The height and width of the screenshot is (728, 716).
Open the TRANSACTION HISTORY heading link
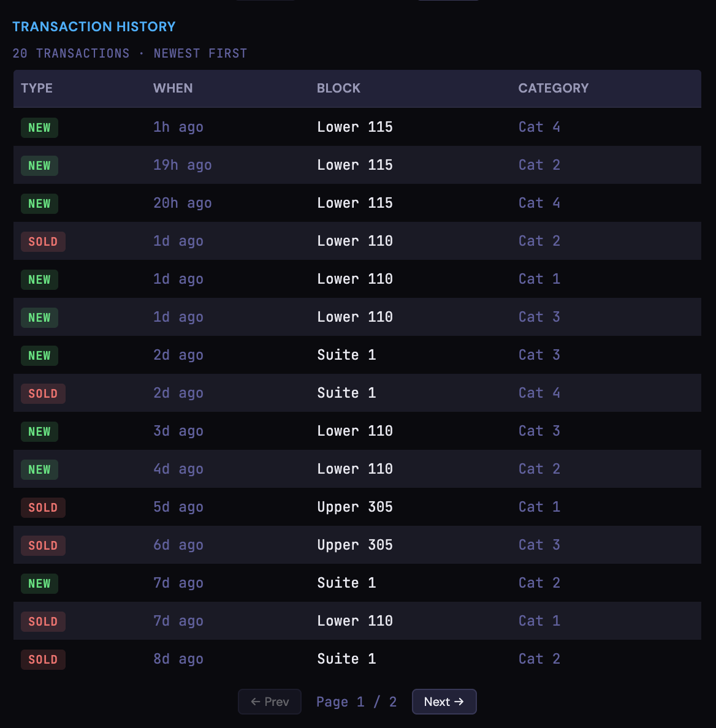tap(94, 26)
